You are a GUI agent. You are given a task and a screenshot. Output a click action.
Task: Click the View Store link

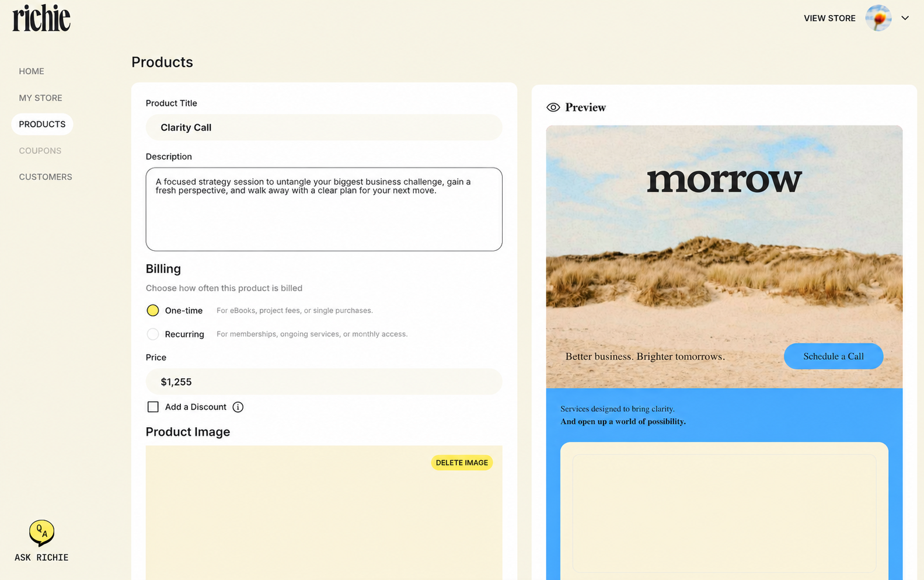[x=829, y=18]
